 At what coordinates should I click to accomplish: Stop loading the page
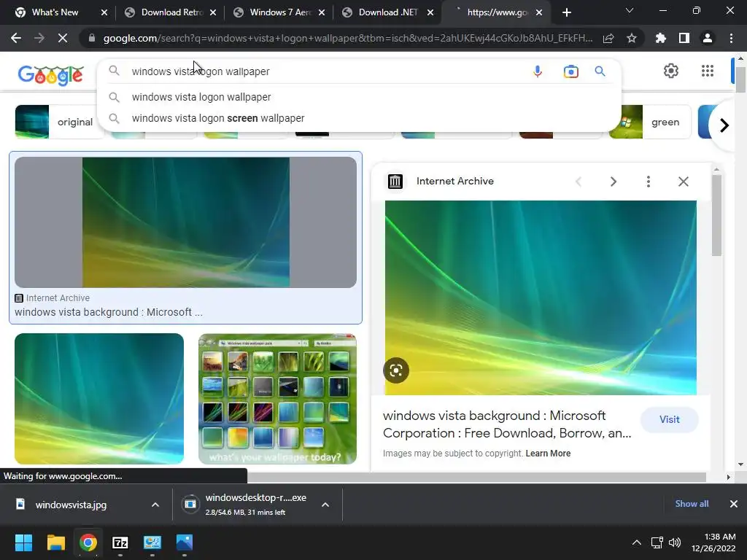pos(63,38)
